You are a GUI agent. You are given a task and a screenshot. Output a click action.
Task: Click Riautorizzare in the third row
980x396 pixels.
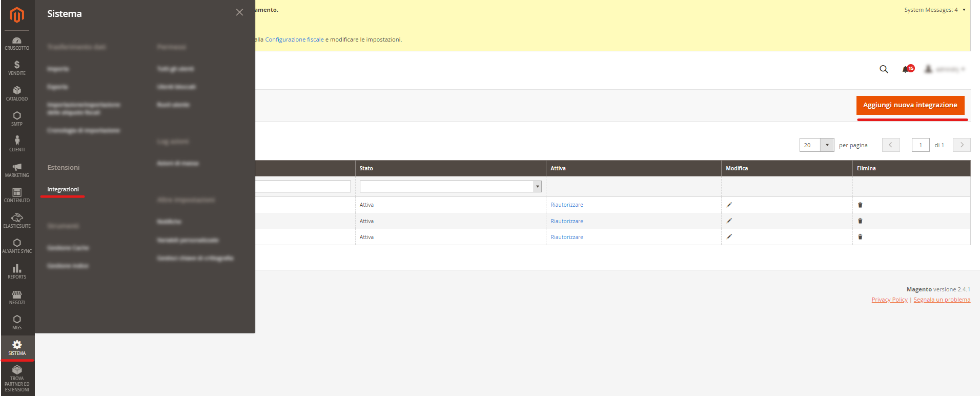coord(567,237)
